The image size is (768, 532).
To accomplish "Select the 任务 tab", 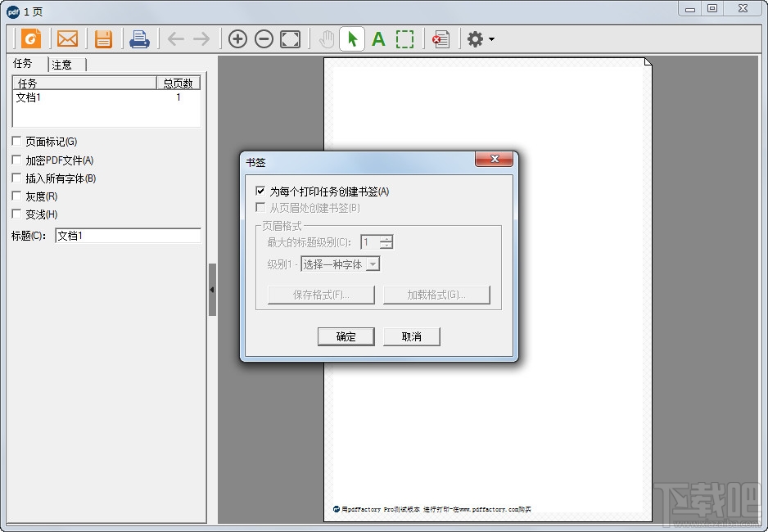I will 25,64.
